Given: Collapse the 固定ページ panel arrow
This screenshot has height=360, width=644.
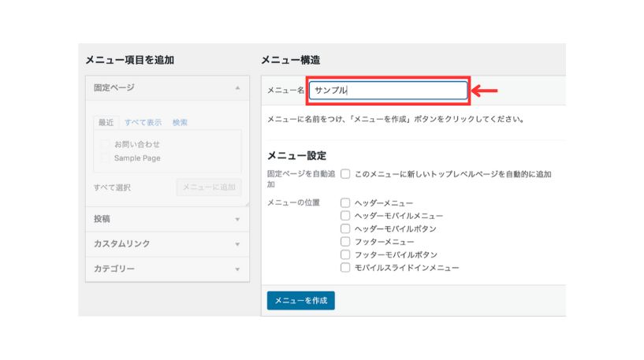Looking at the screenshot, I should (x=237, y=88).
